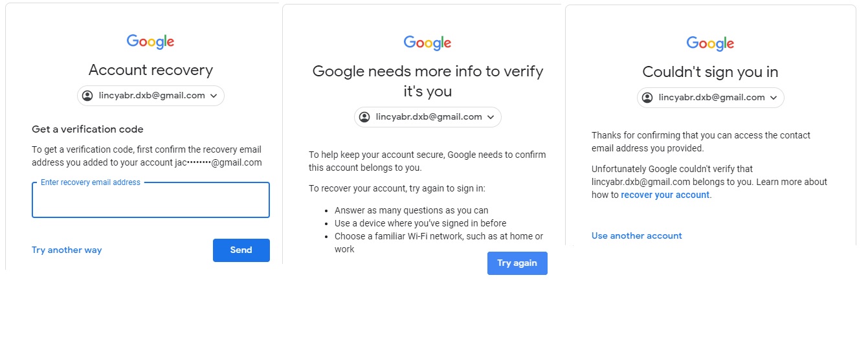Click the Send button

[241, 250]
